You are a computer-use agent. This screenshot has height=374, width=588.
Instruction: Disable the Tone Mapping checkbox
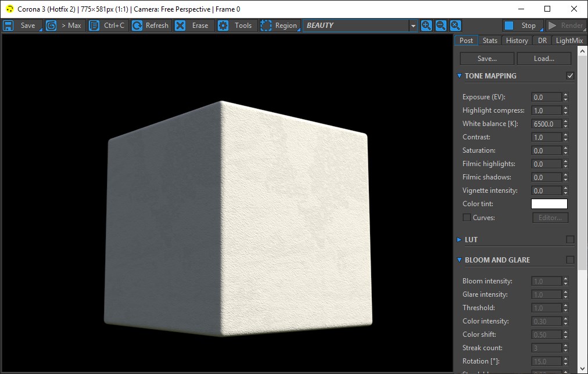pos(570,76)
